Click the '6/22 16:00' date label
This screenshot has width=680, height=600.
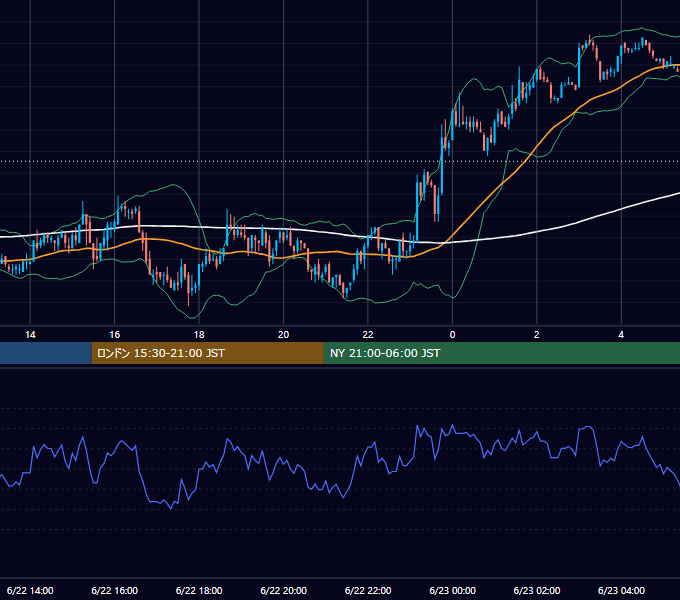click(114, 590)
